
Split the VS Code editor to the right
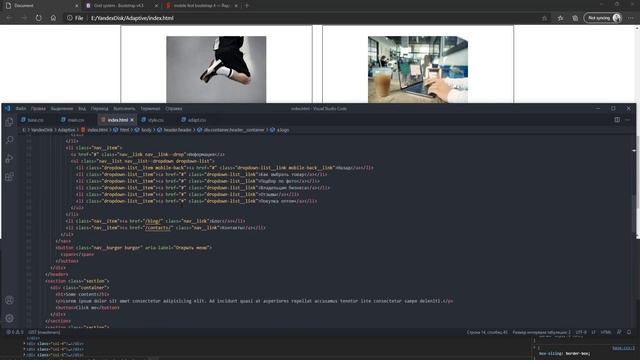[617, 120]
